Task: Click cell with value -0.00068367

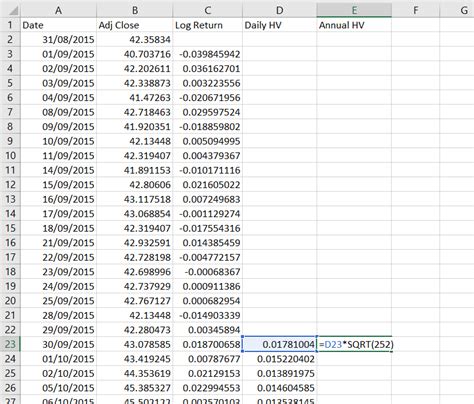Action: click(208, 271)
